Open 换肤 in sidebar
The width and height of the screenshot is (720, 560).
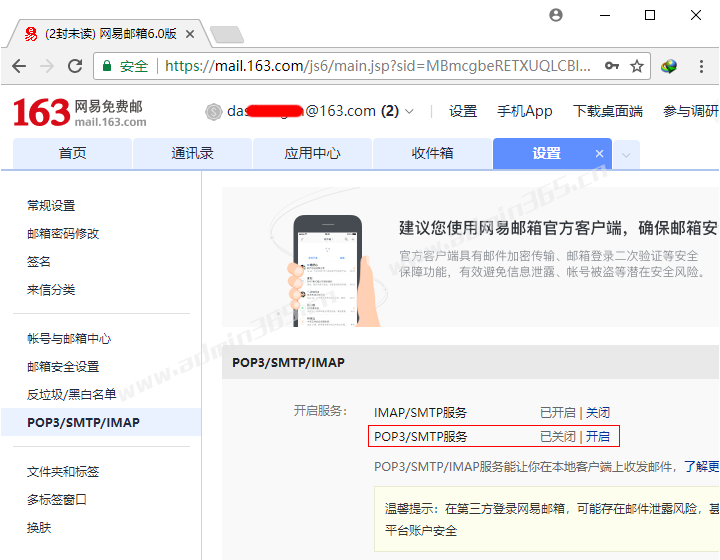(x=39, y=528)
